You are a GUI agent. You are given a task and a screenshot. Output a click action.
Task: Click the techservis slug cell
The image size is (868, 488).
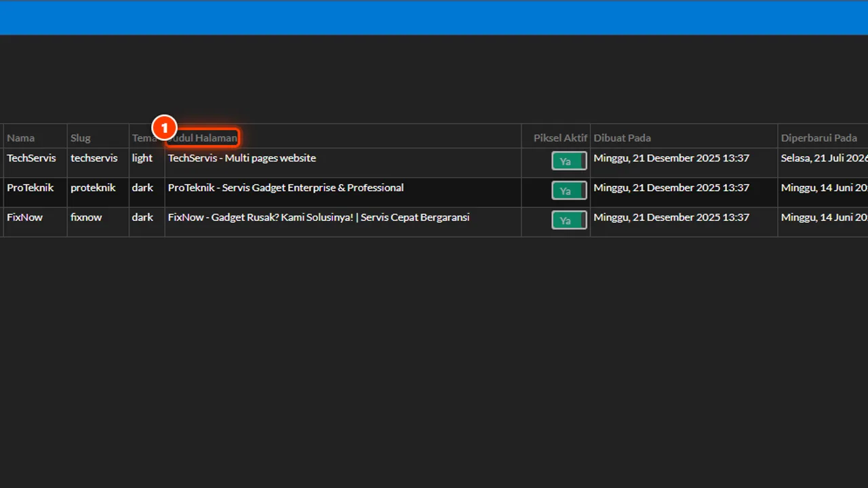[x=94, y=158]
